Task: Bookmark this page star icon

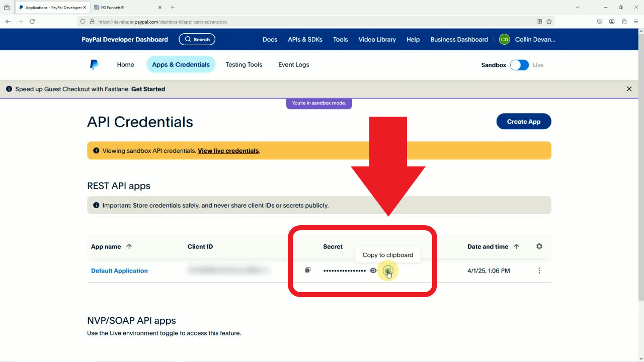Action: click(549, 22)
